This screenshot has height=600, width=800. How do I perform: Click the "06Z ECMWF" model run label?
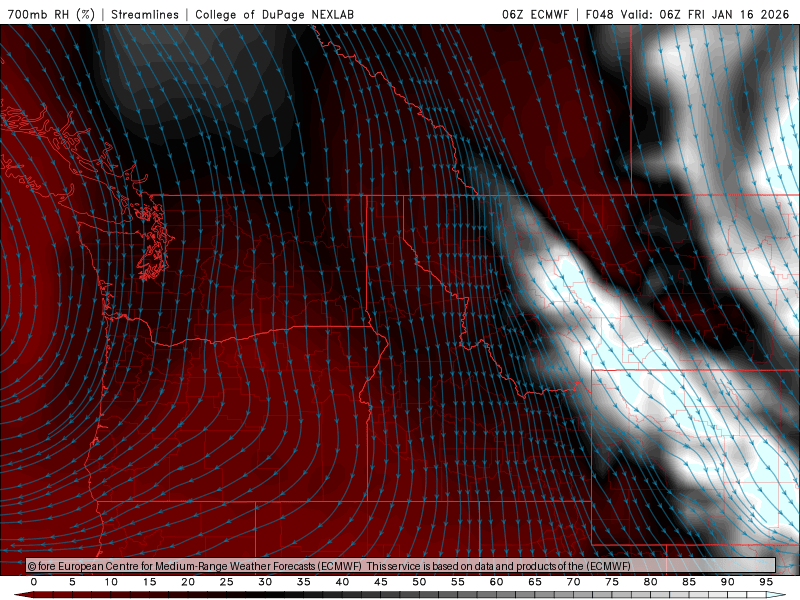pyautogui.click(x=535, y=14)
